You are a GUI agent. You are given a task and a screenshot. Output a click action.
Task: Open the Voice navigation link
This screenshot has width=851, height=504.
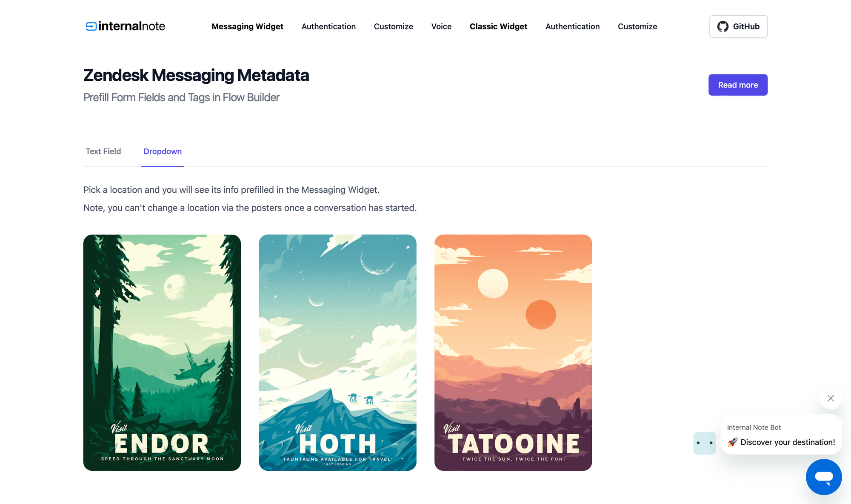(441, 26)
